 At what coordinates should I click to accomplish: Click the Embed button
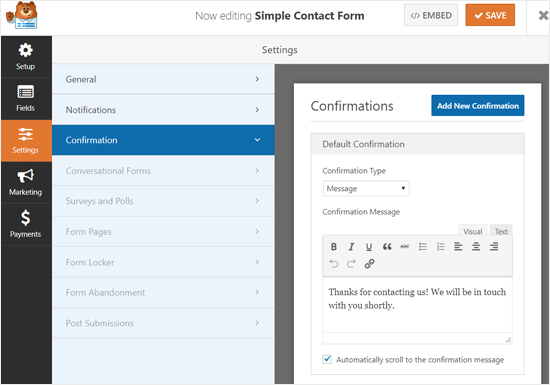point(431,15)
